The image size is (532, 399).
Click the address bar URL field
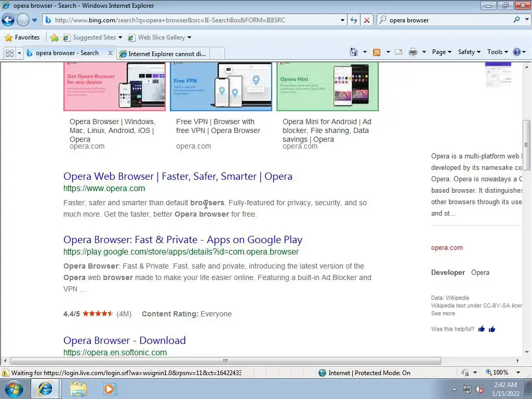[x=193, y=20]
